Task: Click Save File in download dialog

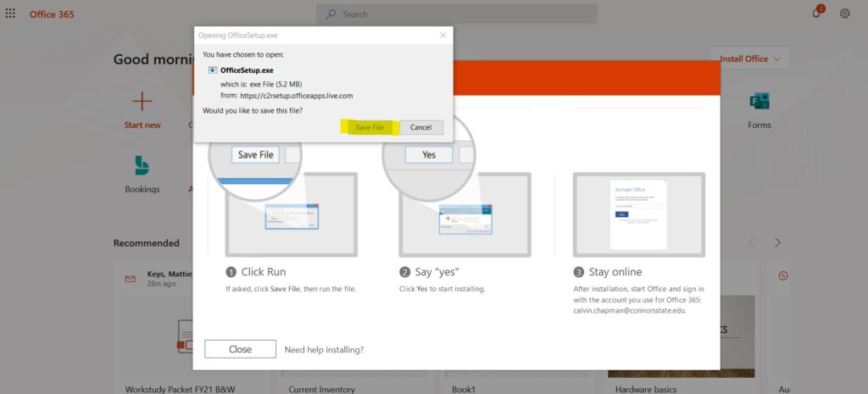Action: click(x=370, y=127)
